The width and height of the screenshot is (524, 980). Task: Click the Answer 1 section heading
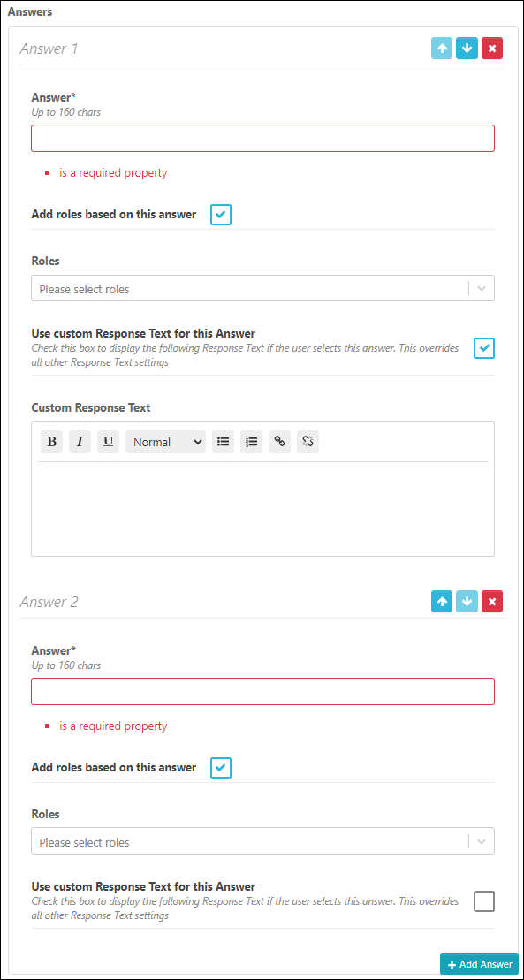49,49
